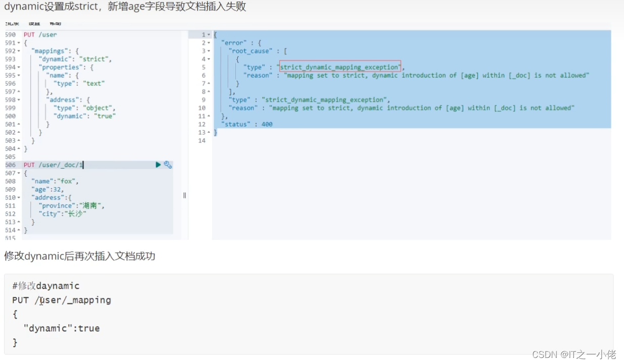Viewport: 624px width, 364px height.
Task: Click the "age":32 line
Action: 48,189
